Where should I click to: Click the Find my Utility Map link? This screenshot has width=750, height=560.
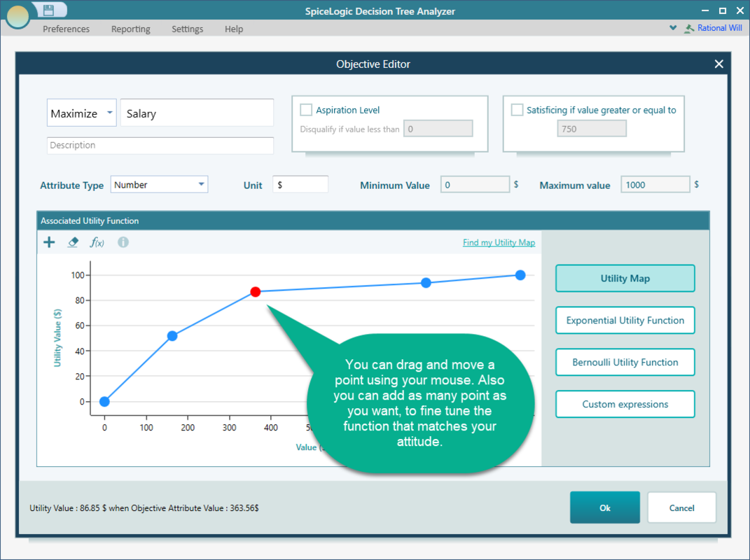point(499,242)
